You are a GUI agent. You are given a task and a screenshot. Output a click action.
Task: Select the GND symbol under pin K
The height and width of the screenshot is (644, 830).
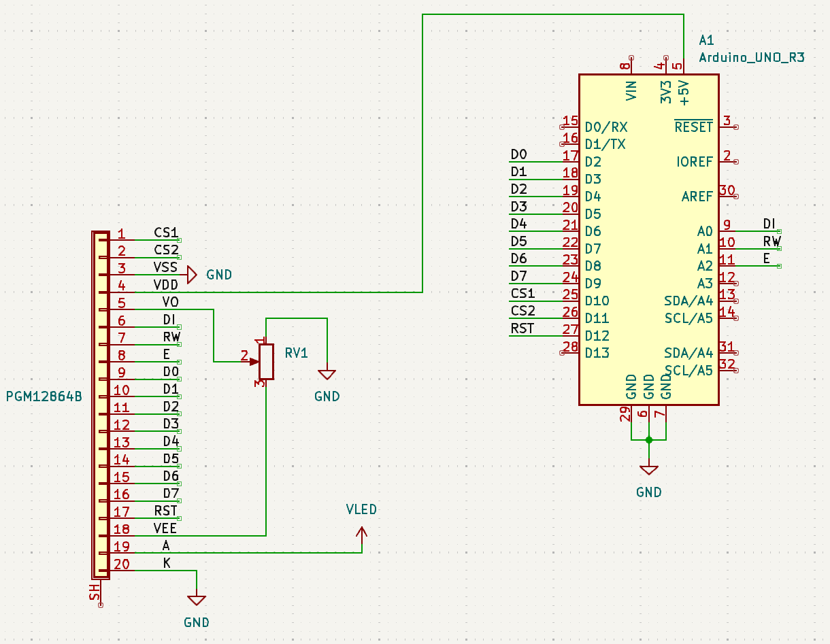point(197,600)
